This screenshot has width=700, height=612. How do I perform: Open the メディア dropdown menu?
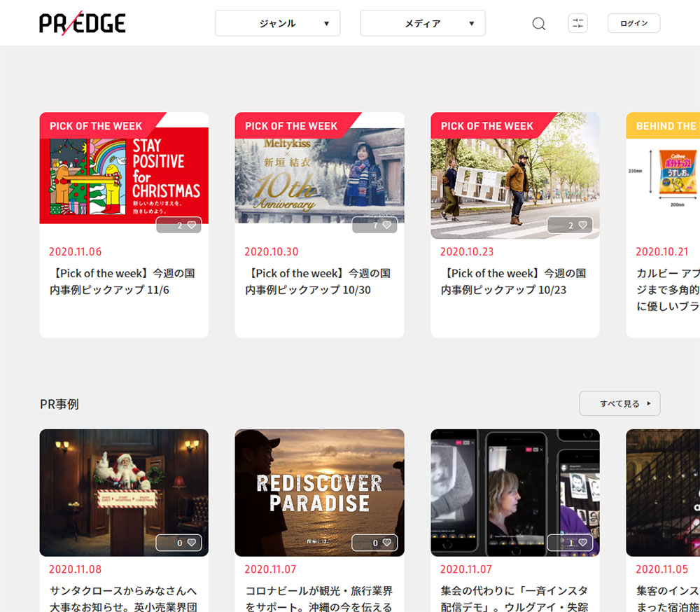(422, 23)
